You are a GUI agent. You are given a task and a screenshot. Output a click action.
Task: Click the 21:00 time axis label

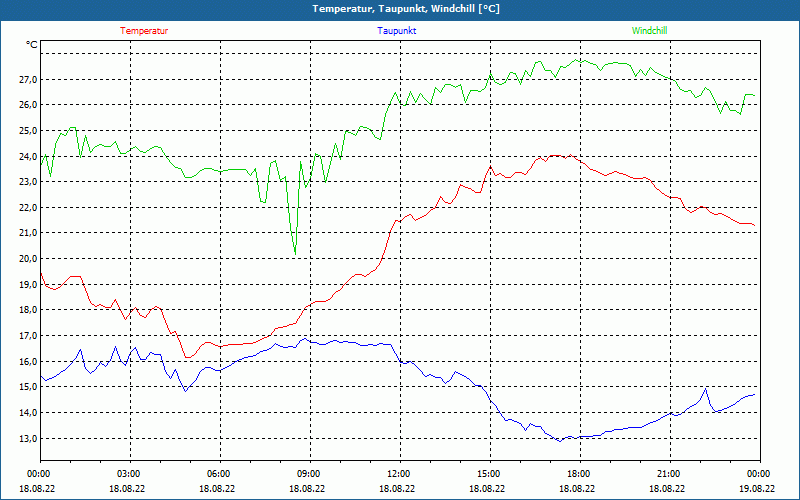click(x=667, y=474)
